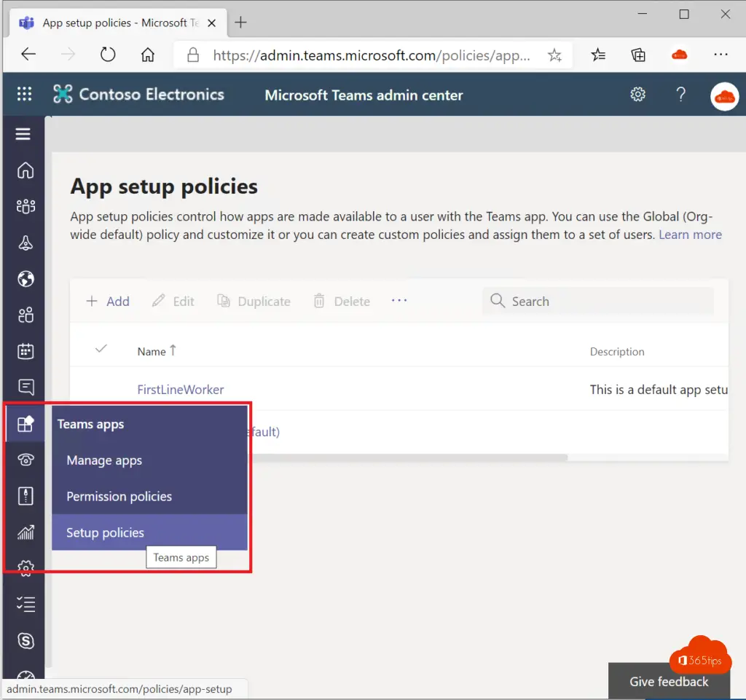Click Add to create a new policy
Image resolution: width=746 pixels, height=700 pixels.
[108, 302]
